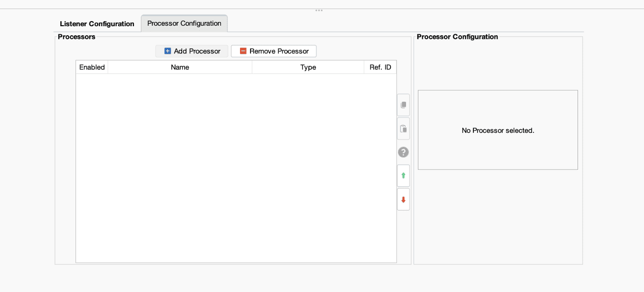Click the Type column header
Image resolution: width=644 pixels, height=292 pixels.
pyautogui.click(x=308, y=67)
